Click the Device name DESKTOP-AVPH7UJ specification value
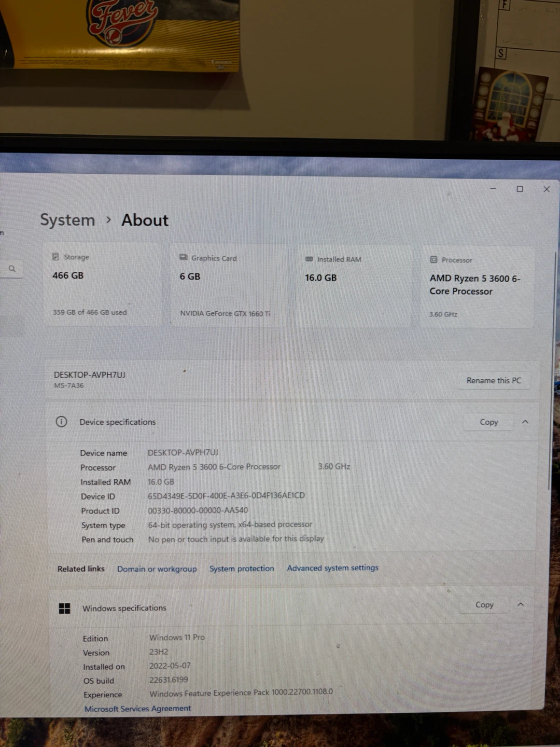This screenshot has height=747, width=560. click(x=183, y=452)
